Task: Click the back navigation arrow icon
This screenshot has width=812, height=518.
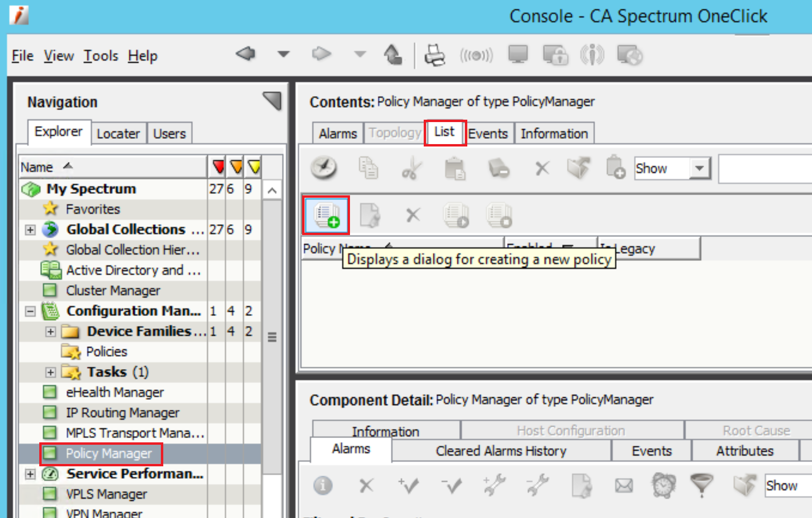Action: pos(246,53)
